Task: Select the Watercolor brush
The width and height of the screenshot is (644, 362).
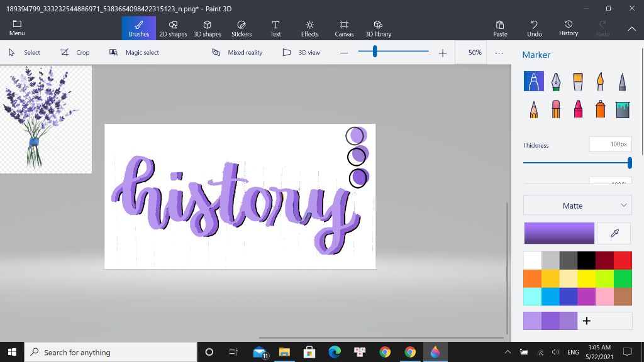Action: pos(600,81)
